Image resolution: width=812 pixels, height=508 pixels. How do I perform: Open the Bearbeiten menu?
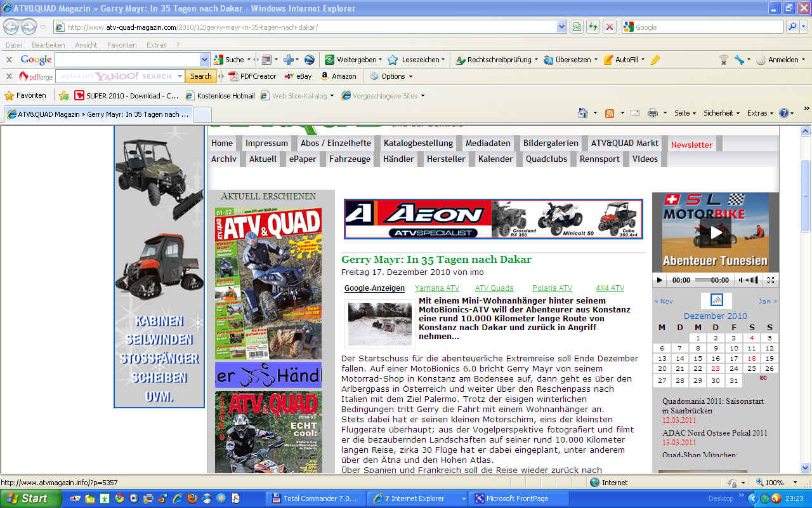[48, 45]
